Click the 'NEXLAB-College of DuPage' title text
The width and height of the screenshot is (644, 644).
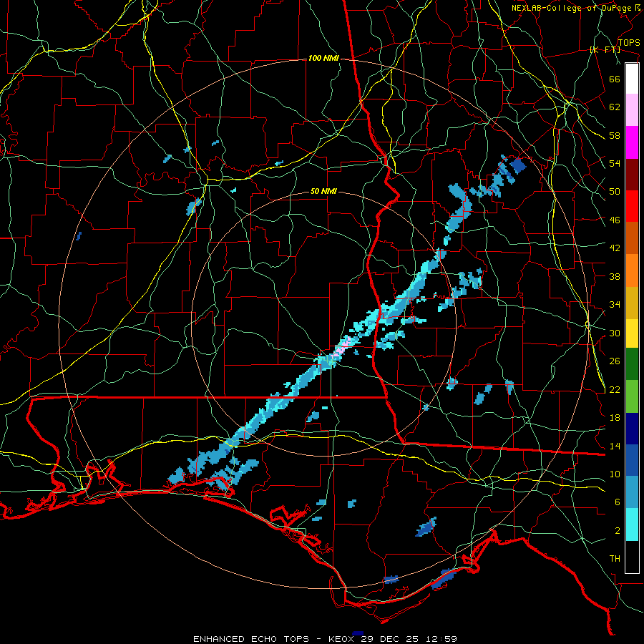572,8
